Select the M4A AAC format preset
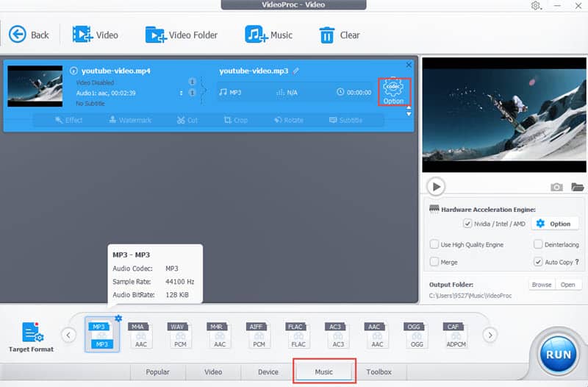Screen dimensions: 588x387 141,335
